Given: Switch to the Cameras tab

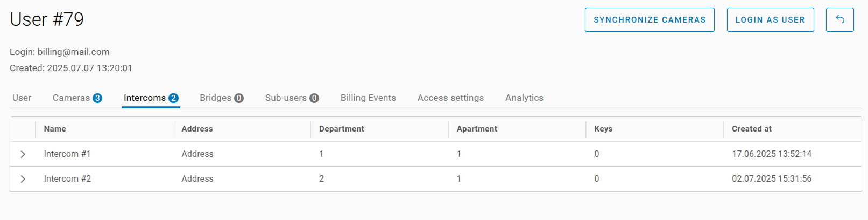Looking at the screenshot, I should coord(77,98).
